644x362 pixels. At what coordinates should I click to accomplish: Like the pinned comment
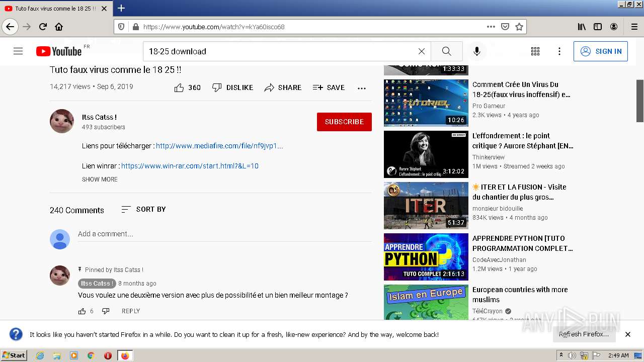82,311
